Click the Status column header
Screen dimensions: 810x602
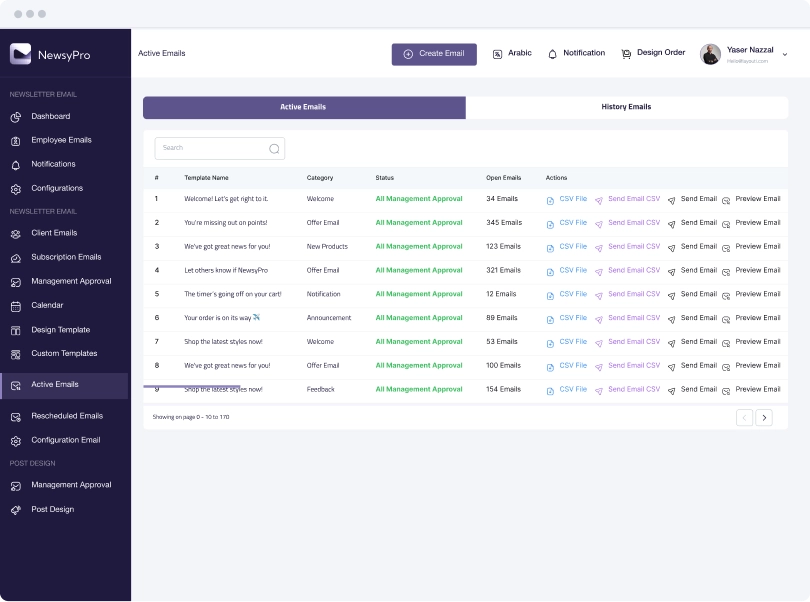pyautogui.click(x=385, y=178)
